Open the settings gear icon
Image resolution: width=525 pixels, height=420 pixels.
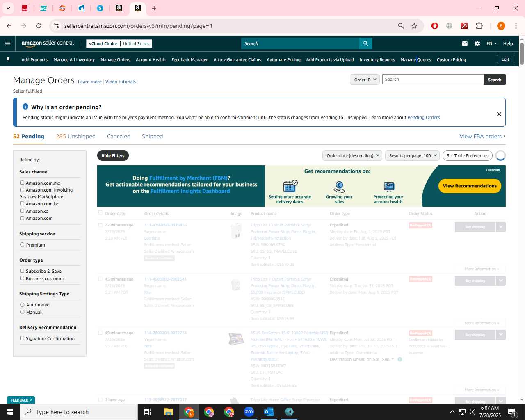tap(477, 43)
